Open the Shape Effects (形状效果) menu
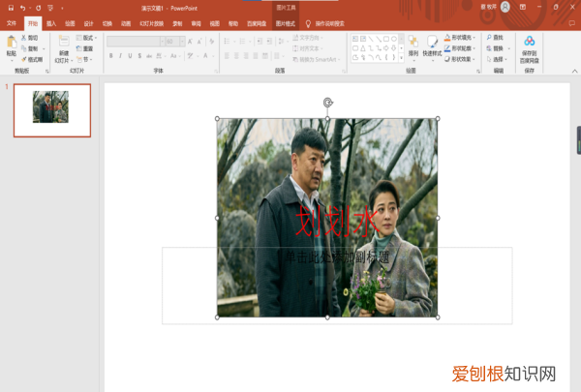This screenshot has width=581, height=392. coord(460,59)
